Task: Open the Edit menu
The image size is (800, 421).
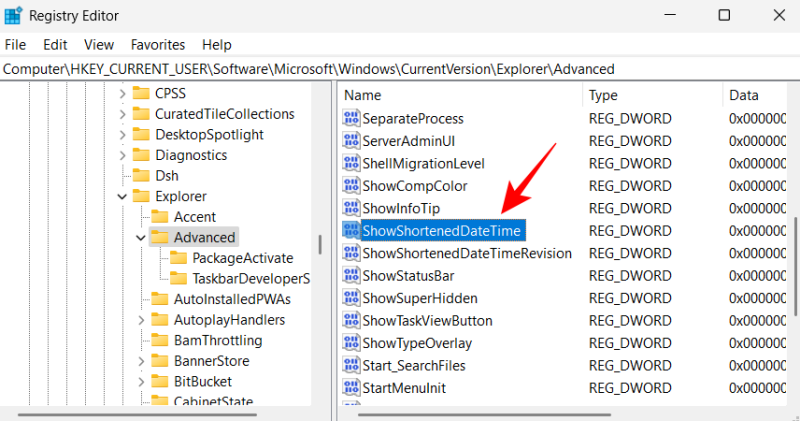Action: coord(55,45)
